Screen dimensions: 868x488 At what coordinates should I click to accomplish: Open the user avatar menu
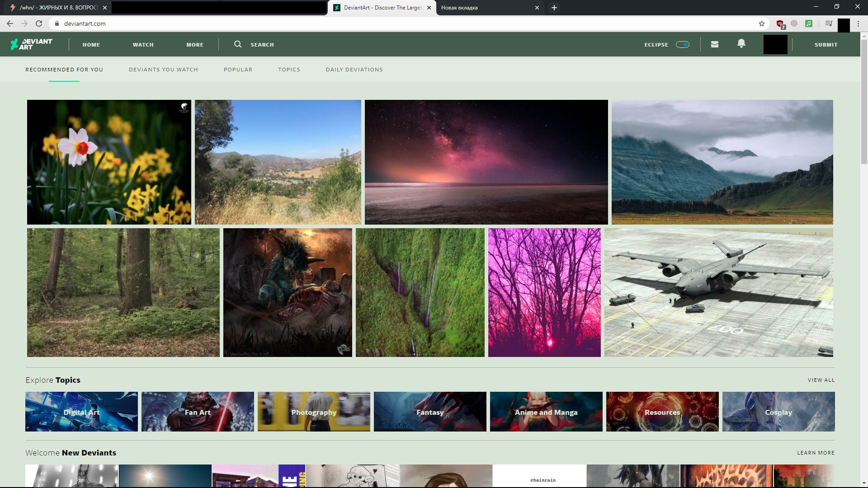775,44
